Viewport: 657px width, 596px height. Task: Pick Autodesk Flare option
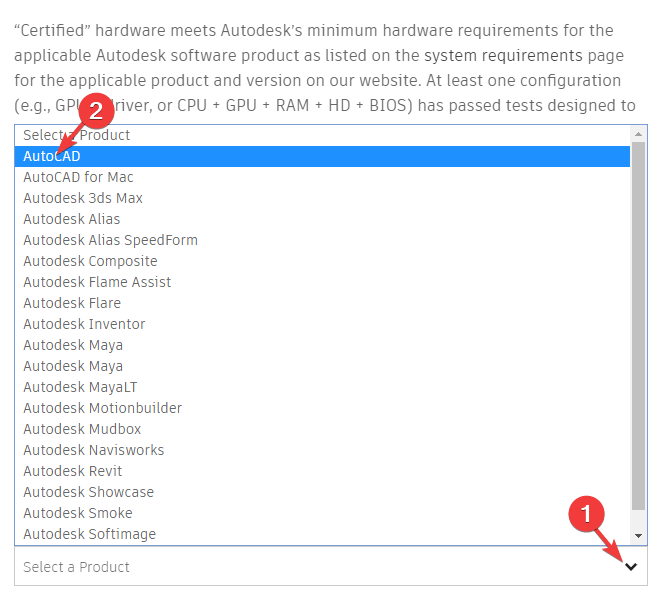[x=322, y=303]
